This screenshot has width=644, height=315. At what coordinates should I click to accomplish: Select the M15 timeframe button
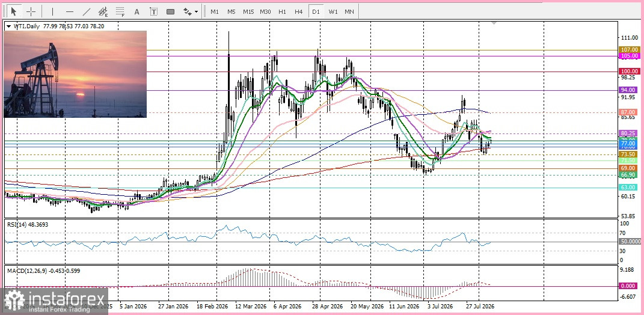[x=248, y=11]
